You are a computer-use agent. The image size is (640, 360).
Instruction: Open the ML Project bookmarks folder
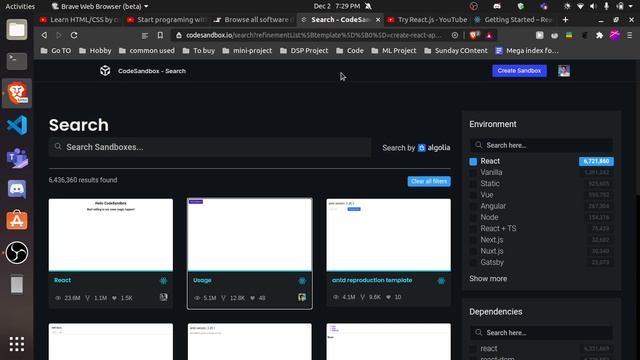pos(394,51)
